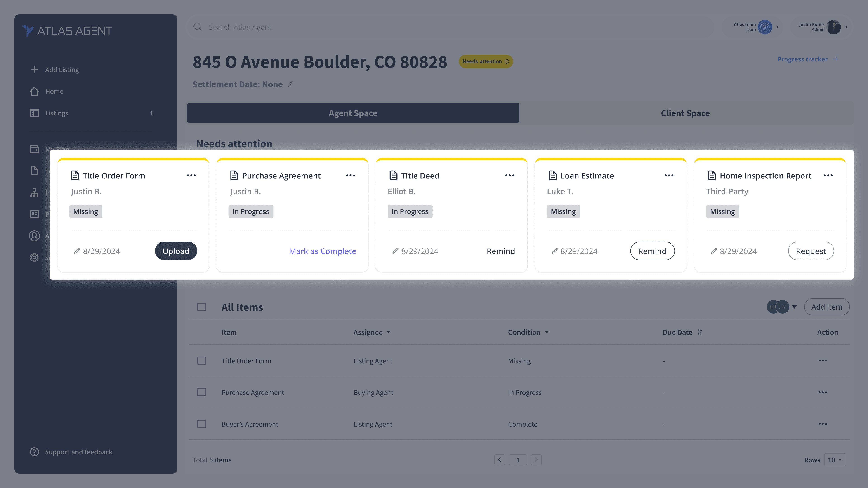Click the Support and feedback help icon
This screenshot has width=868, height=488.
[x=34, y=452]
